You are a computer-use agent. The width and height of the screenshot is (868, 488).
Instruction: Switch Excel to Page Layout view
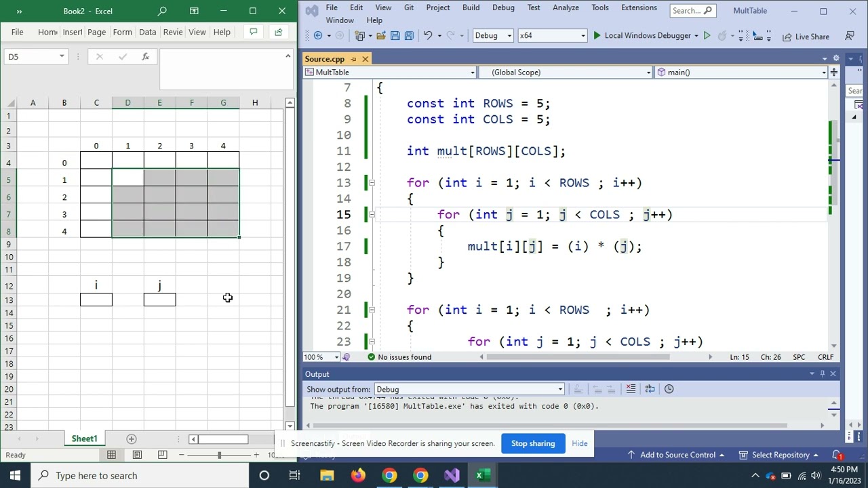pyautogui.click(x=137, y=455)
